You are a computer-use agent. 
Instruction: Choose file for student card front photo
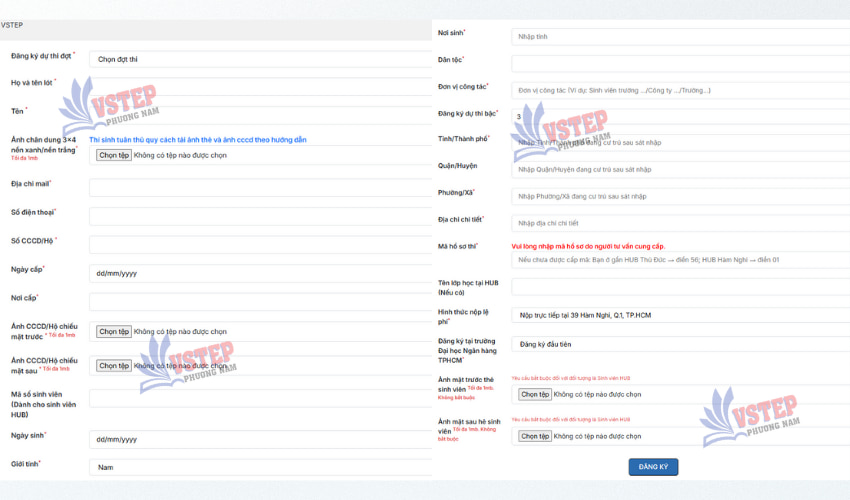click(x=535, y=395)
